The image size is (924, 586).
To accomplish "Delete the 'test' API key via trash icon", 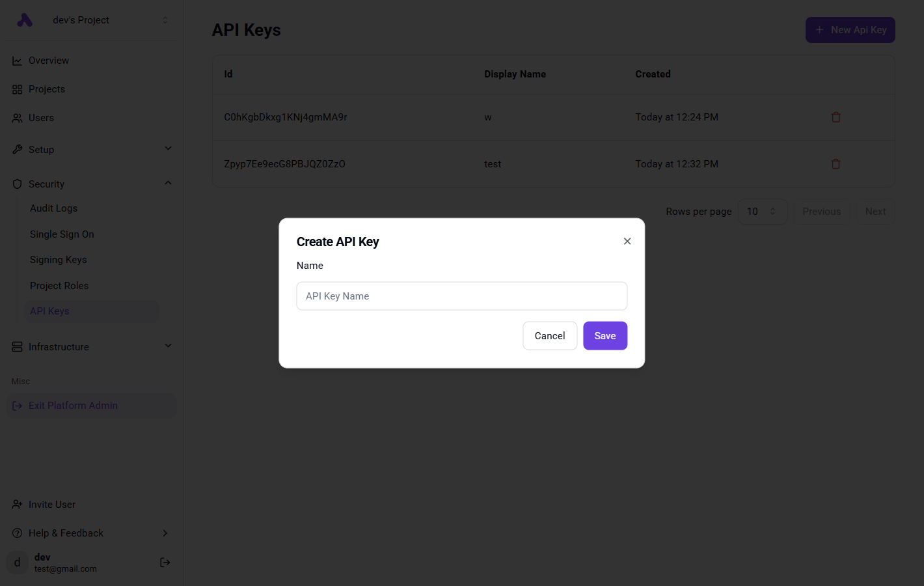I will tap(836, 163).
